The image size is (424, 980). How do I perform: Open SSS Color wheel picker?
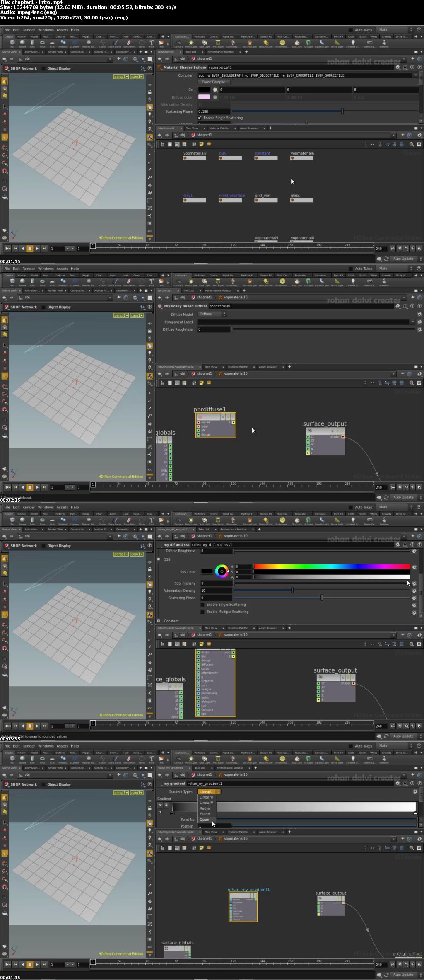222,571
